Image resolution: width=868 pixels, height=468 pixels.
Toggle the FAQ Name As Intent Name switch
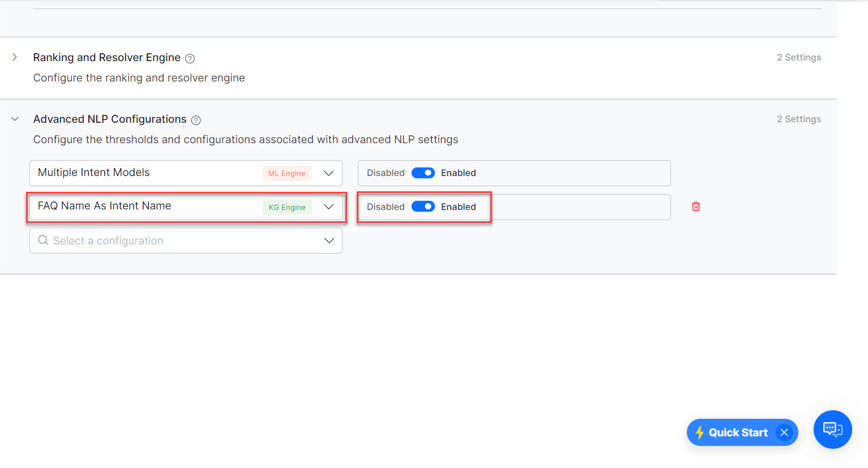tap(423, 207)
